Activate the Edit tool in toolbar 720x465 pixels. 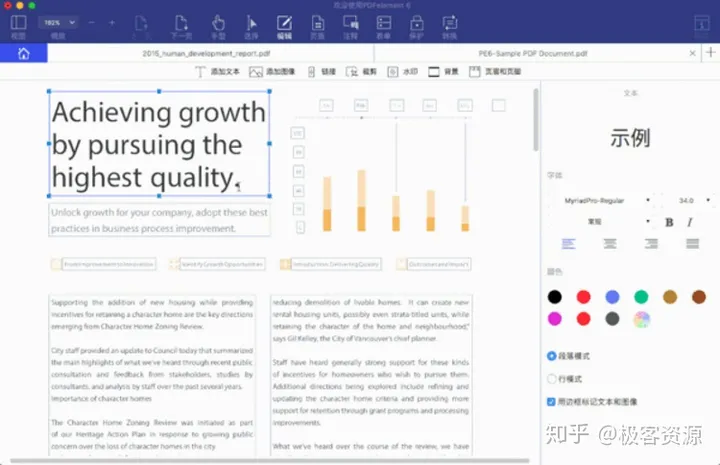tap(284, 23)
